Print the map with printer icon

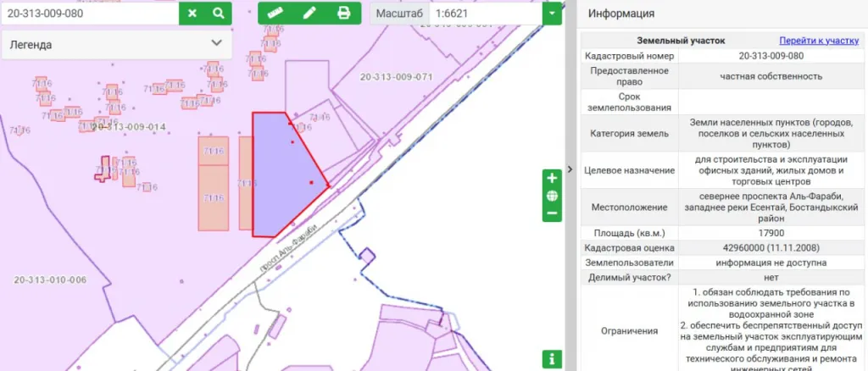tap(343, 13)
